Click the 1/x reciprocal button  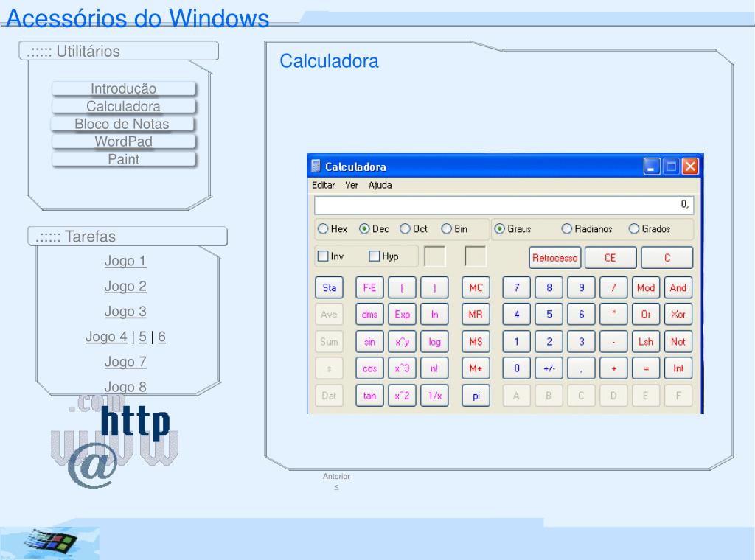pyautogui.click(x=434, y=396)
